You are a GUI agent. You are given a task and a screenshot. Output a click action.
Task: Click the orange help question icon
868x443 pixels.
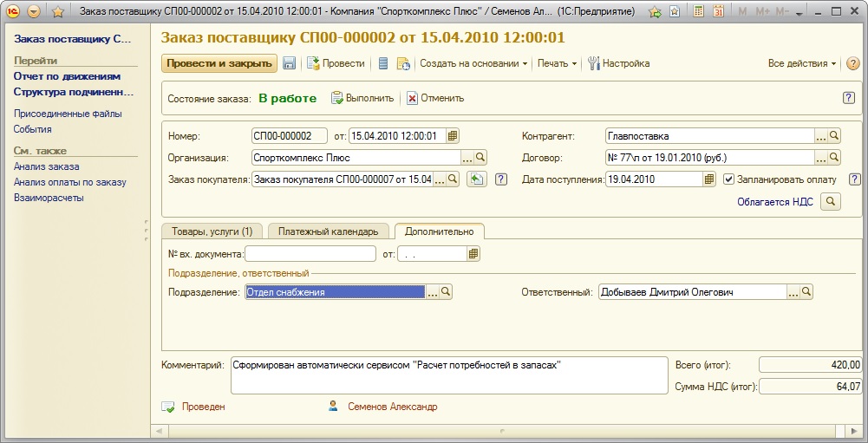pyautogui.click(x=852, y=63)
